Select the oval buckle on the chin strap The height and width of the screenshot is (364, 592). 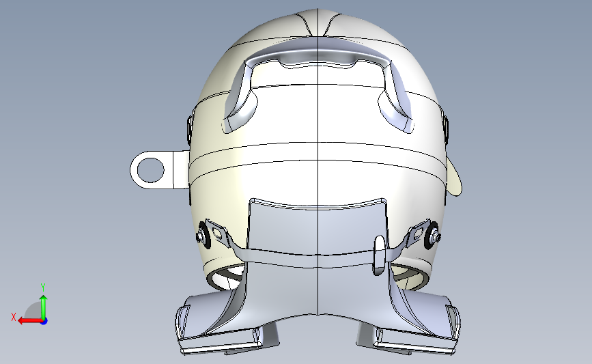click(380, 255)
